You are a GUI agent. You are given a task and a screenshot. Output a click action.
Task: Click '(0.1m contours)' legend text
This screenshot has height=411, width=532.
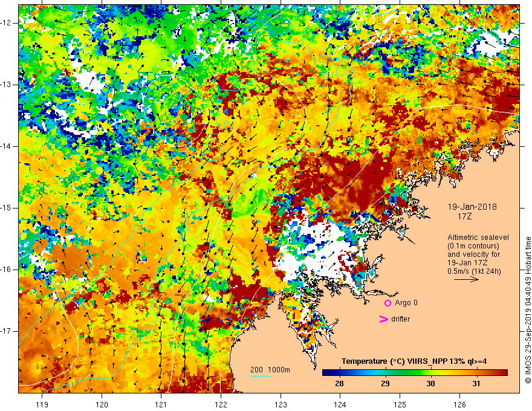pos(473,246)
